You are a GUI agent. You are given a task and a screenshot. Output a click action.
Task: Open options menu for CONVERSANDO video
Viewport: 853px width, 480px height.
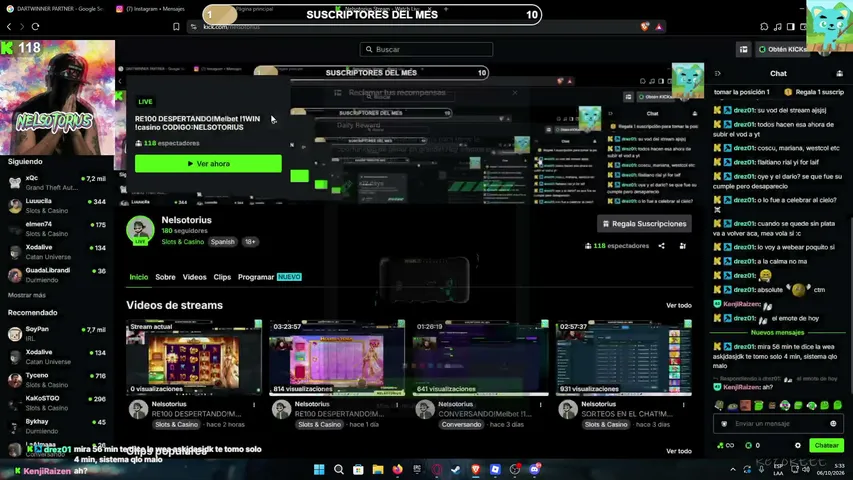[x=540, y=405]
